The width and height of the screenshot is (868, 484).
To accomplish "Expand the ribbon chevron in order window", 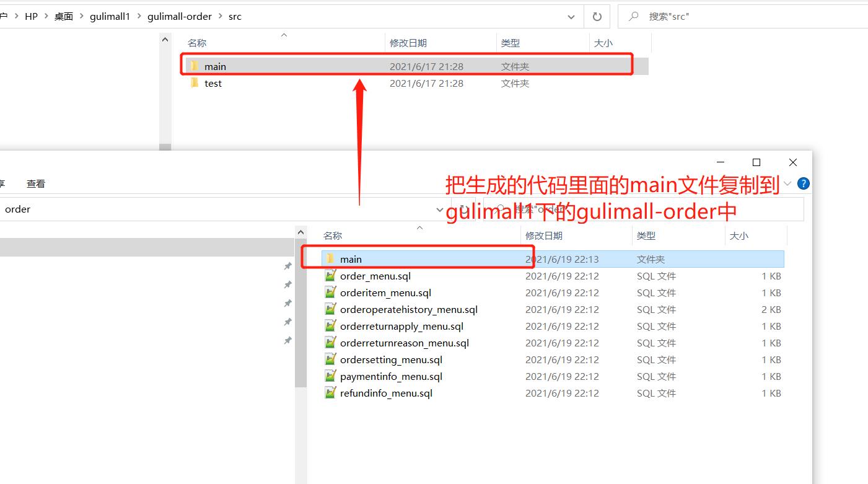I will tap(787, 183).
